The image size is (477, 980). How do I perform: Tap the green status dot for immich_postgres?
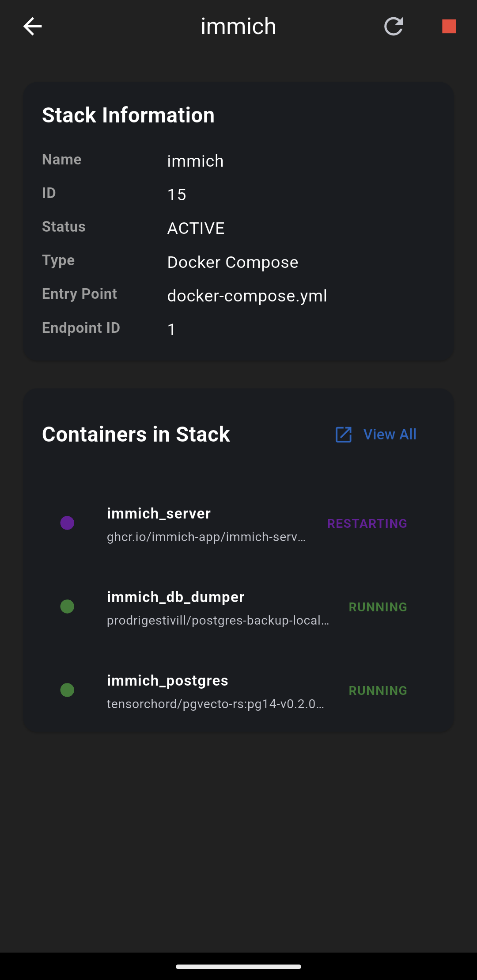pyautogui.click(x=67, y=690)
